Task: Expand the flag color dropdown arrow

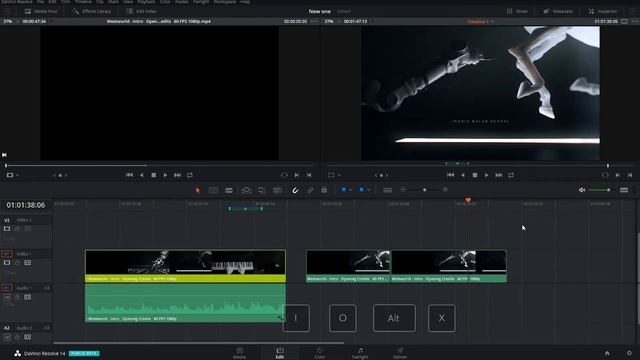Action: (x=351, y=190)
